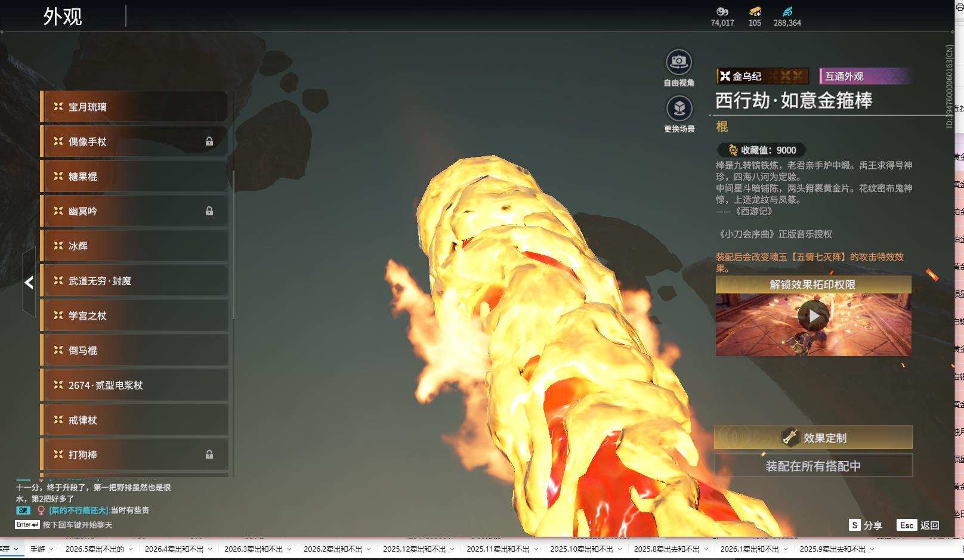Play the effect preview video
The image size is (964, 560).
[x=814, y=315]
